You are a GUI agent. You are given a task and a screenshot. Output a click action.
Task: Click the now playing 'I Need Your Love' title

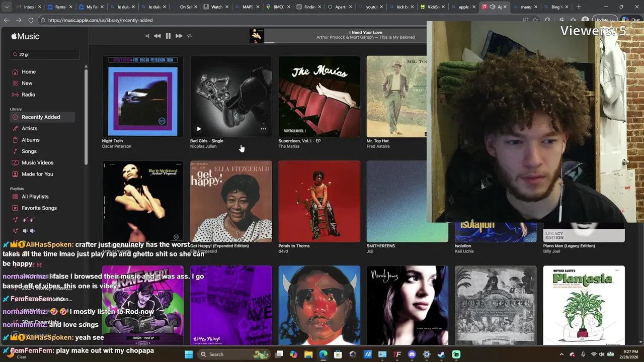(x=365, y=33)
